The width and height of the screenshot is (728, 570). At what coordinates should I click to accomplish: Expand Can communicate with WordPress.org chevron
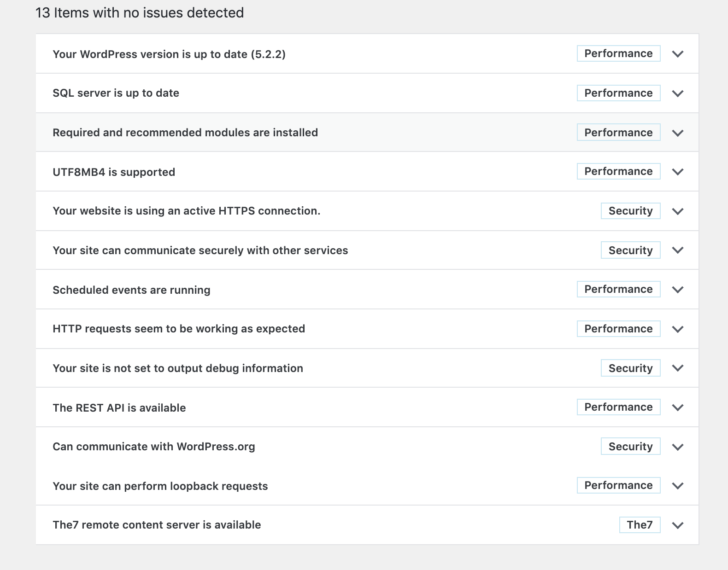point(677,447)
